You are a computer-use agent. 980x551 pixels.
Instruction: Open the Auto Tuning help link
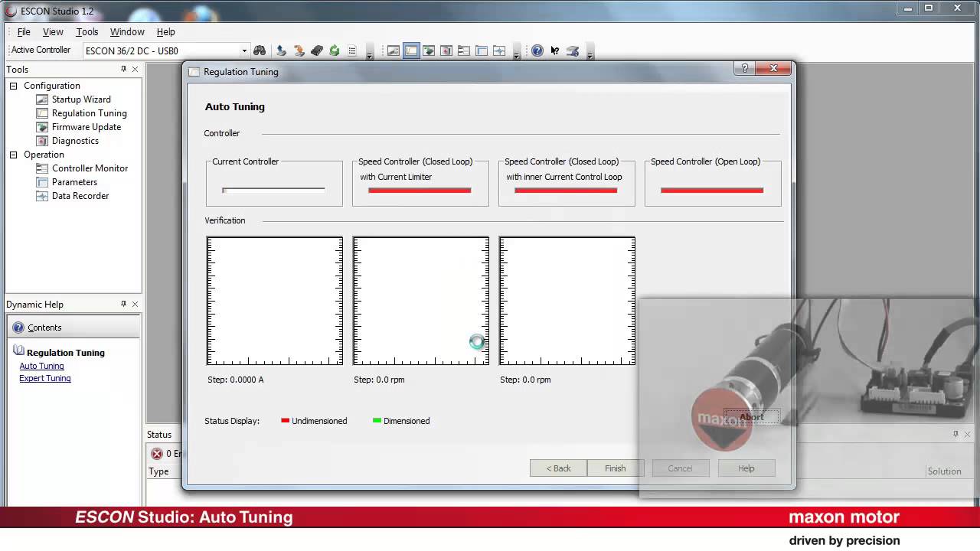[41, 366]
